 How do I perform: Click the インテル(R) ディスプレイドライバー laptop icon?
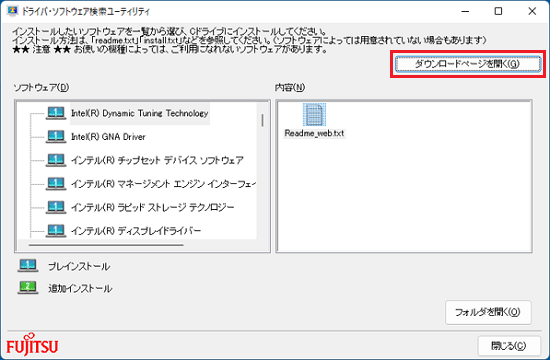(55, 231)
